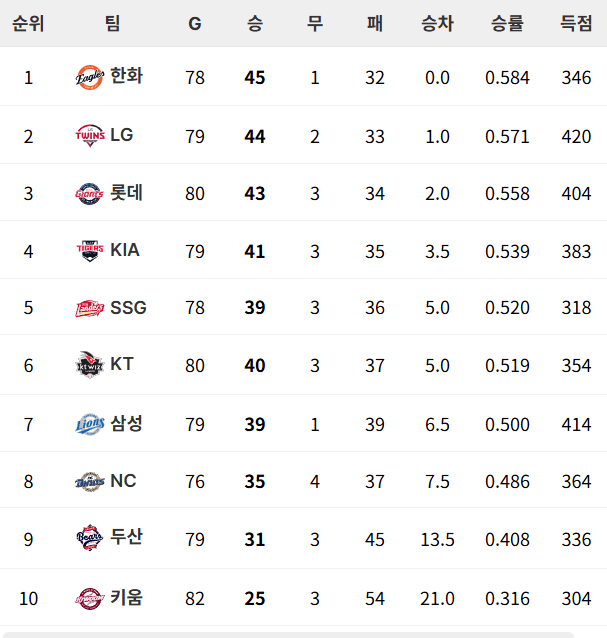Click the 키움 team name
Screen dimensions: 607x638
pyautogui.click(x=127, y=597)
